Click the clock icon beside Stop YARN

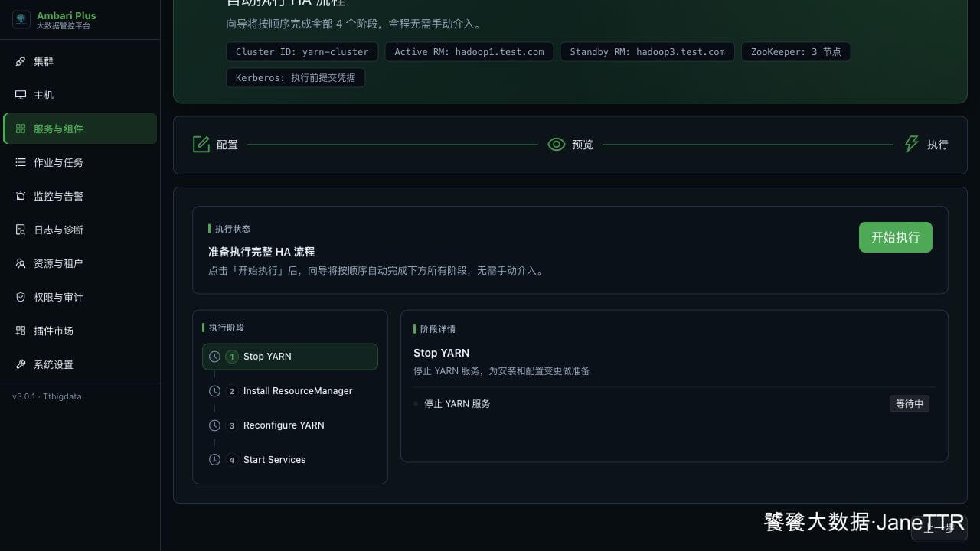[214, 357]
